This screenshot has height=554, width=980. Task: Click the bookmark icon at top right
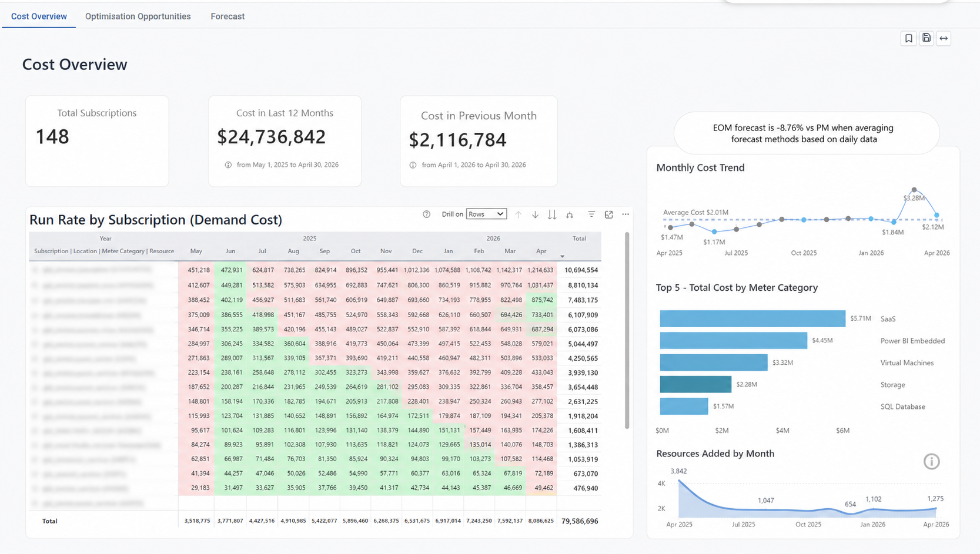(x=908, y=38)
